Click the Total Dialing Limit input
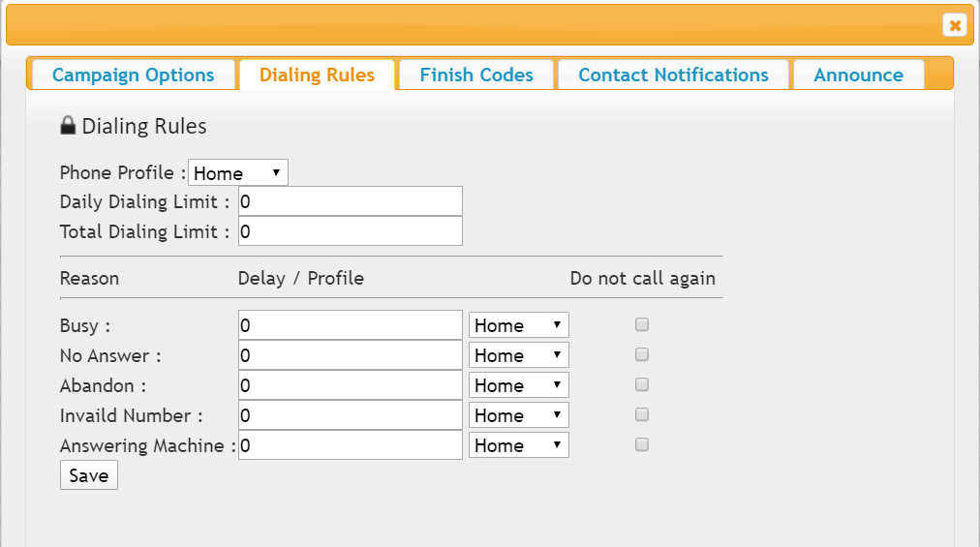 click(350, 231)
